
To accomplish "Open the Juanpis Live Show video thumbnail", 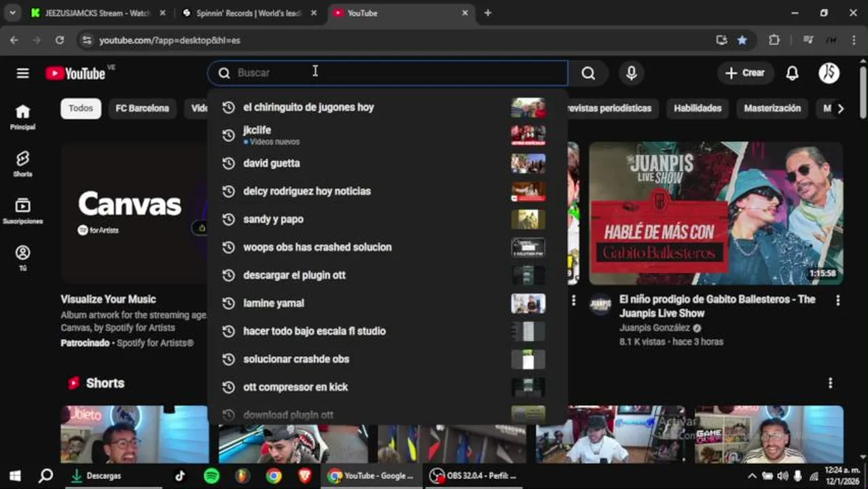I will [x=716, y=213].
